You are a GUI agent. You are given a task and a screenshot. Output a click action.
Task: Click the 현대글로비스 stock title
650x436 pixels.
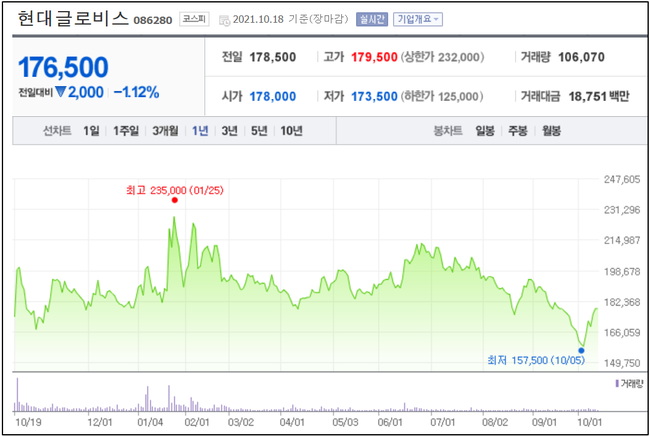73,19
